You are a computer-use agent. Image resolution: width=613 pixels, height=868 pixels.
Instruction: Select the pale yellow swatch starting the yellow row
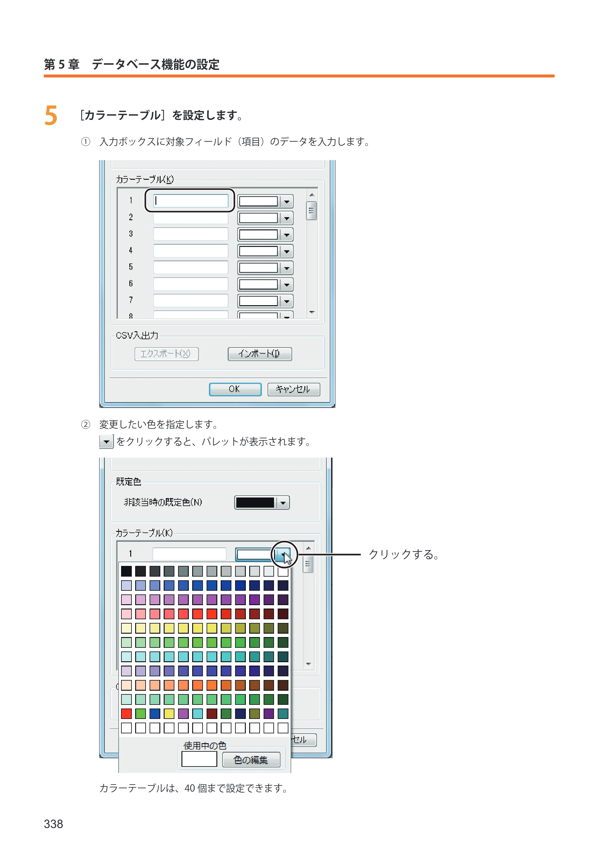[x=127, y=628]
